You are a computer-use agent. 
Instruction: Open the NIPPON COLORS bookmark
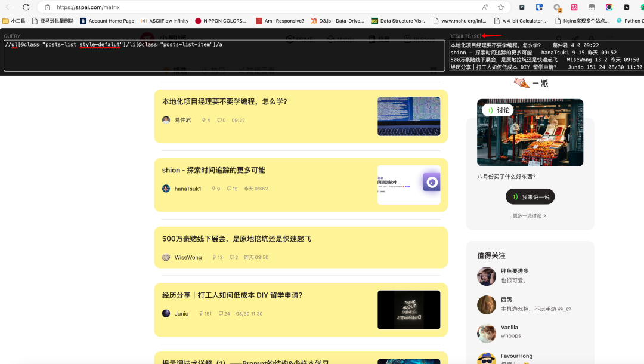[x=221, y=21]
